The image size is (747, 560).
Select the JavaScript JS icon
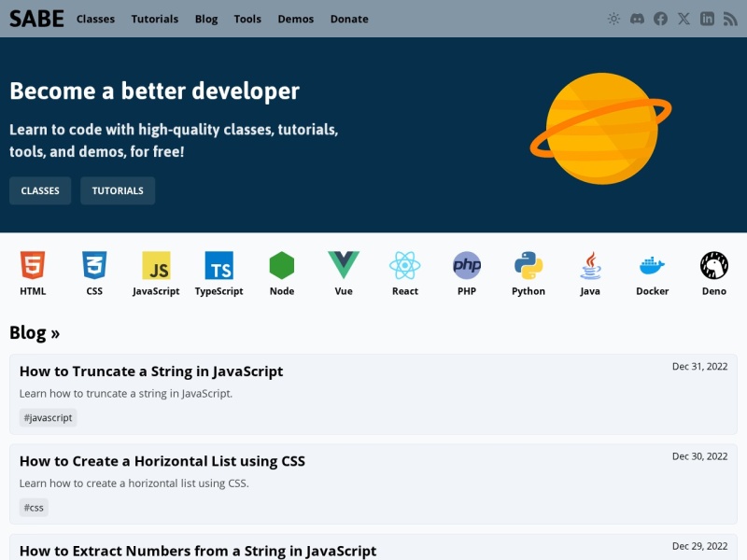tap(156, 265)
